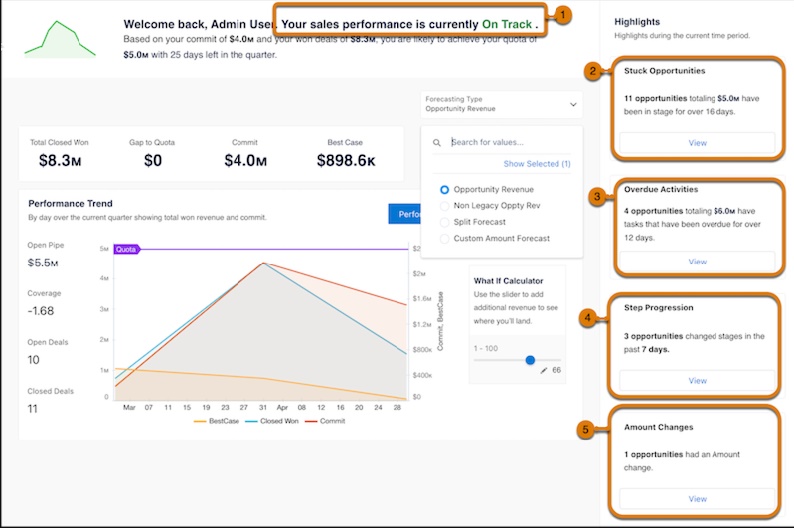The height and width of the screenshot is (528, 794).
Task: Select Non Legacy Oppty Rev radio button
Action: point(444,206)
